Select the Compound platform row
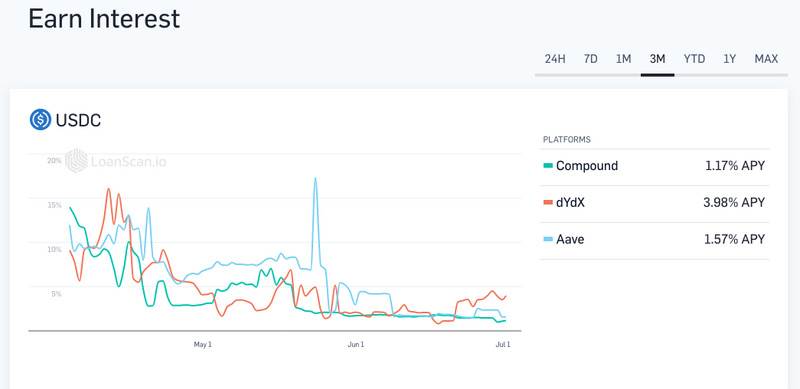Screen dimensions: 800x389 point(654,166)
